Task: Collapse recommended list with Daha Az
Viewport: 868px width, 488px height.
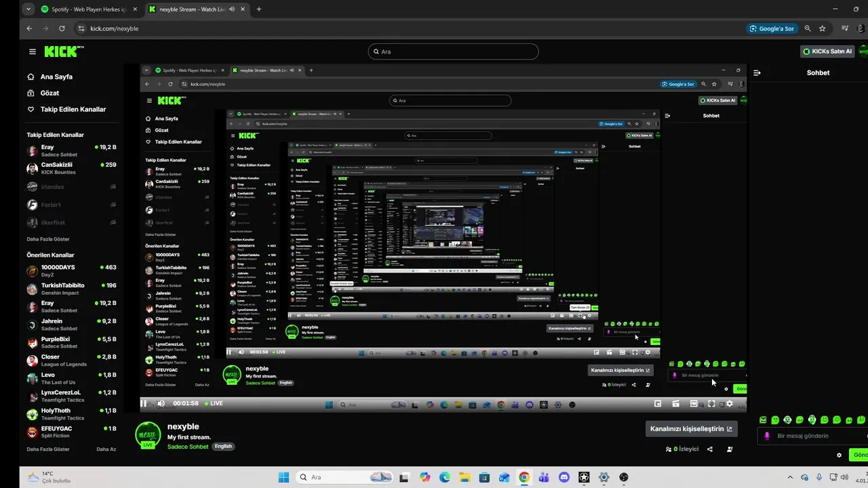Action: 106,449
